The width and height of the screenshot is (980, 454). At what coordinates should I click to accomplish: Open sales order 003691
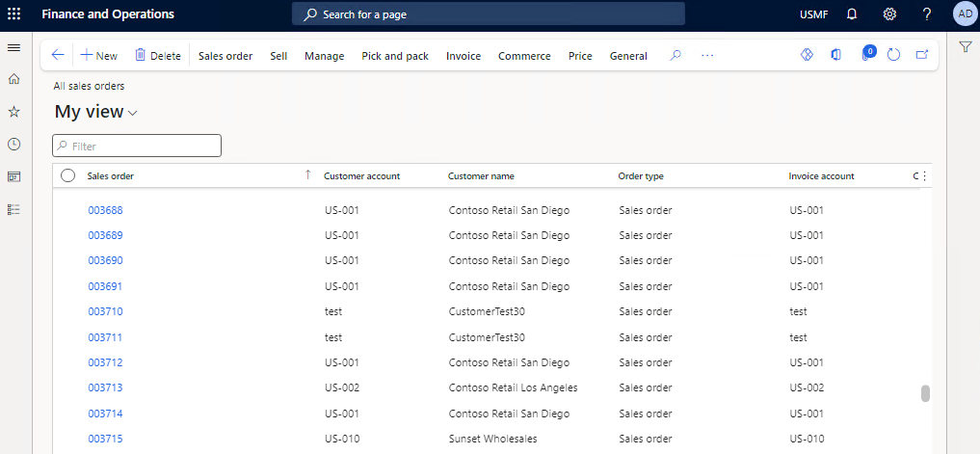tap(105, 286)
